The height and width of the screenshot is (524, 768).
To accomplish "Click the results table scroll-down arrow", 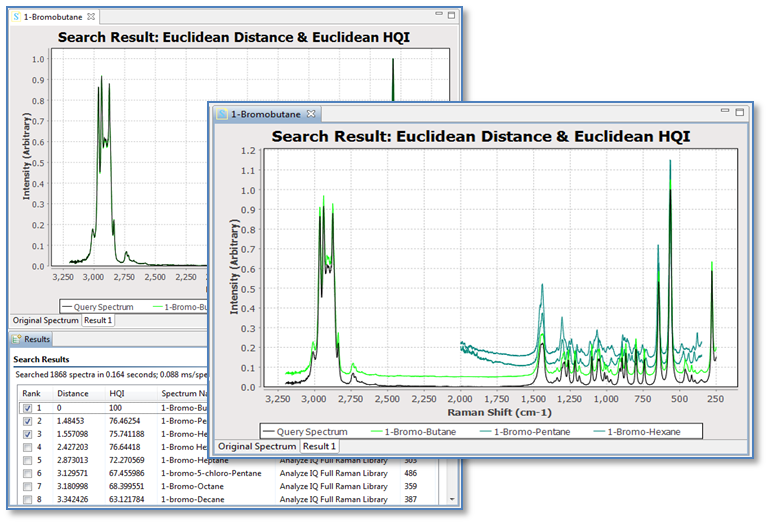I will pyautogui.click(x=453, y=500).
